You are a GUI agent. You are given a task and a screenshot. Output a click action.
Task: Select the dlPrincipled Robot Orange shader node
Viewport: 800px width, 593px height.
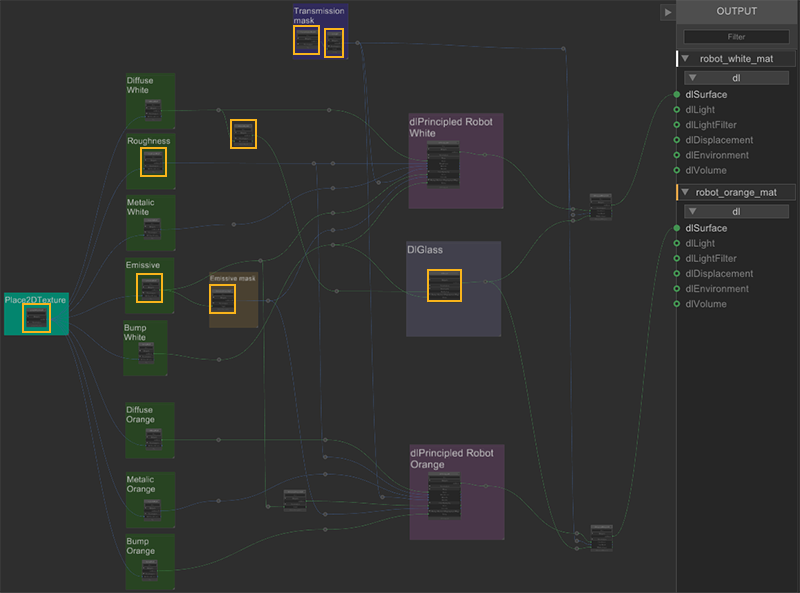click(443, 494)
